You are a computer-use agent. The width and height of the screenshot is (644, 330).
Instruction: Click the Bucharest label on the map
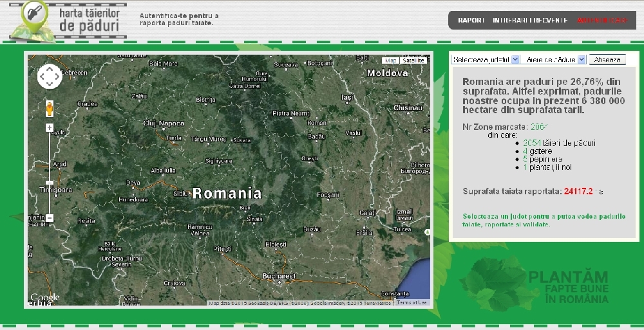279,276
